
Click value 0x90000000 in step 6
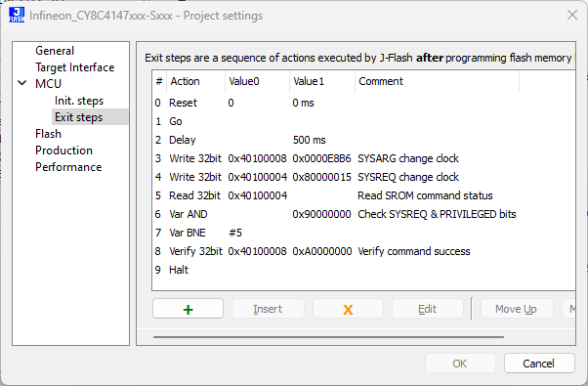coord(321,214)
